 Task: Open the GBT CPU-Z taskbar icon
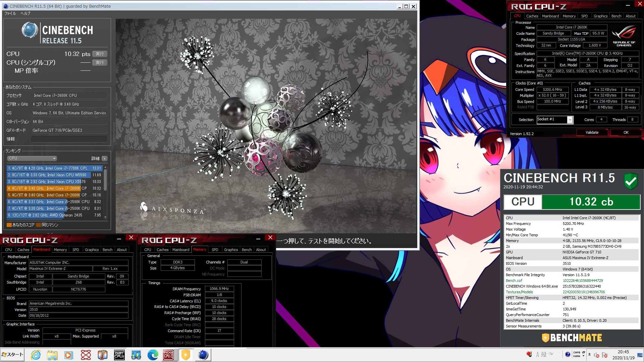click(119, 355)
